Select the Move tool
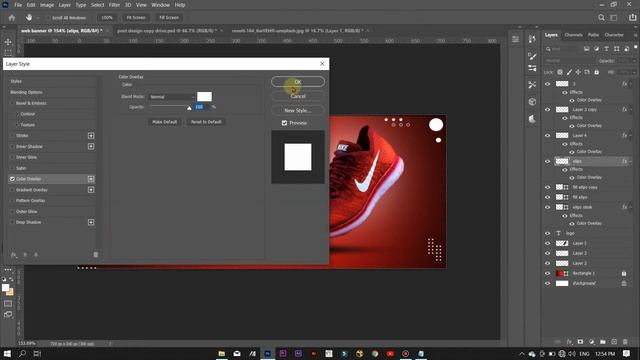 pos(8,42)
